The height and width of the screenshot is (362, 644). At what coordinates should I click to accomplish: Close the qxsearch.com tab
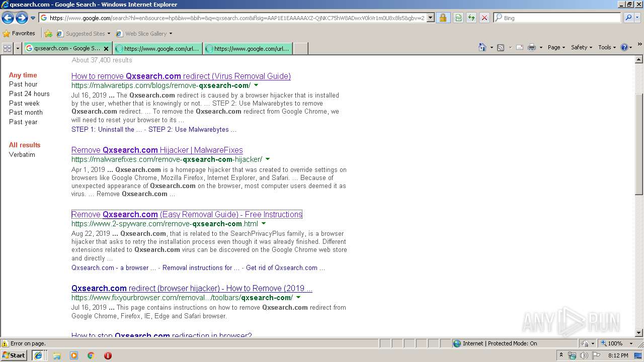click(106, 49)
